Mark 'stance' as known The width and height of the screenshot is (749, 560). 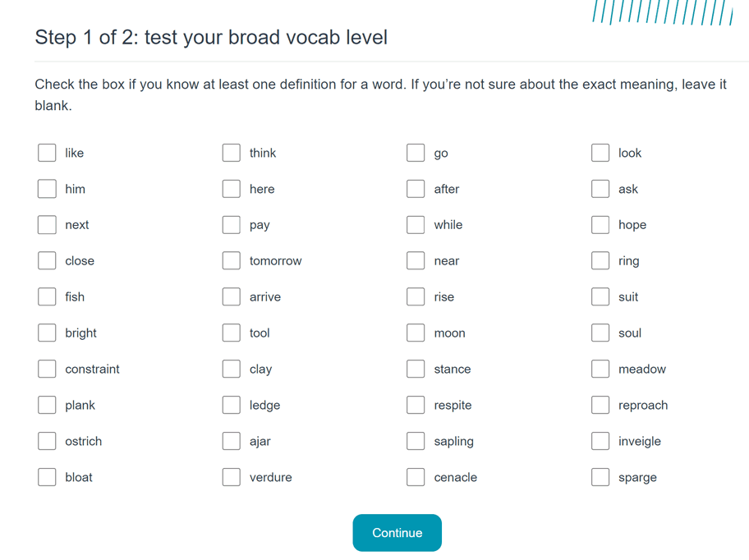416,369
